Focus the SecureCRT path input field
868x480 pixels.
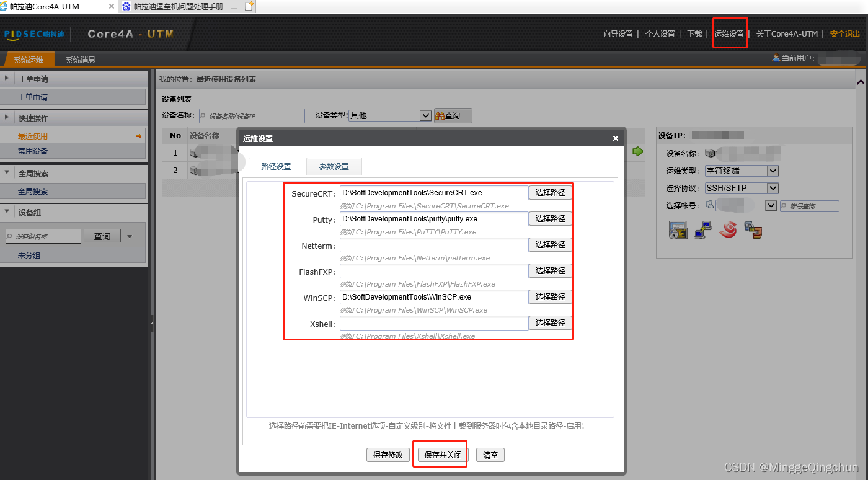pyautogui.click(x=434, y=193)
